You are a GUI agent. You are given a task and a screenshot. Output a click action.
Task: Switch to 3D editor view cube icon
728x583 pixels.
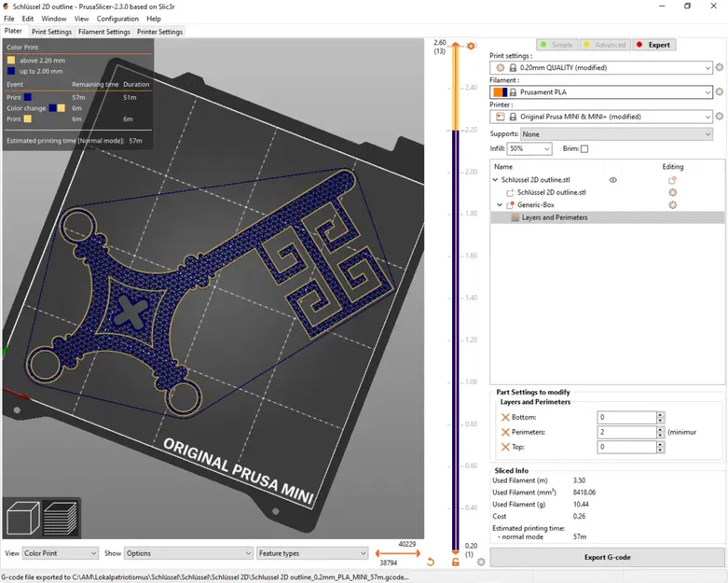(x=22, y=518)
